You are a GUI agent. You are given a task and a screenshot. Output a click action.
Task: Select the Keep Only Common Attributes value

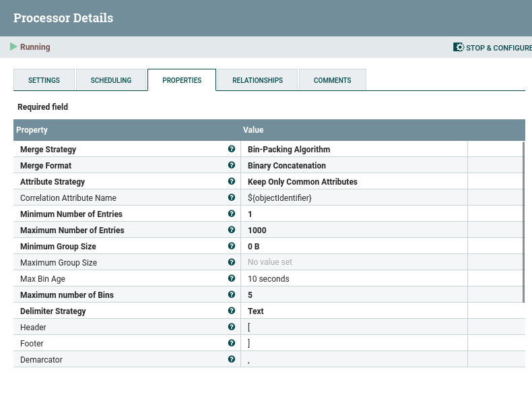(x=302, y=182)
